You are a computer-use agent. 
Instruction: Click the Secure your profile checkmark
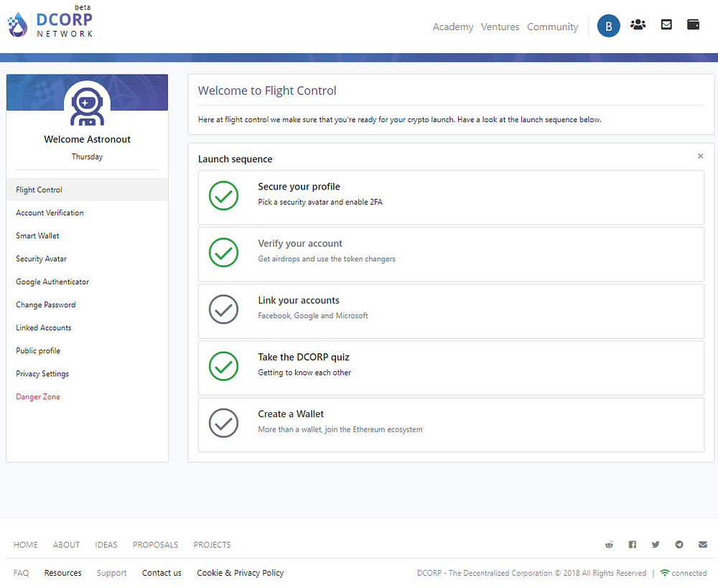coord(223,195)
